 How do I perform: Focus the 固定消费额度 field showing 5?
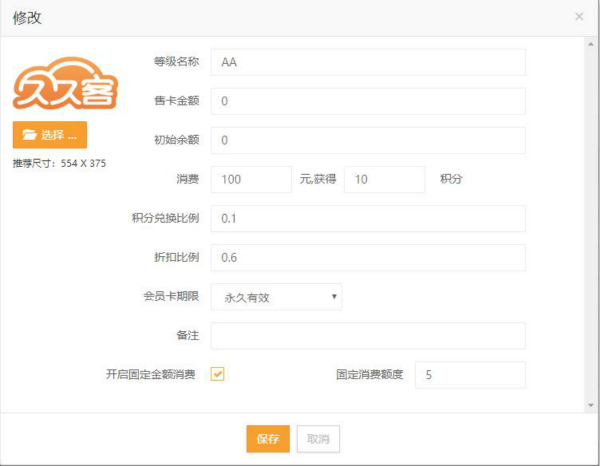[x=469, y=374]
